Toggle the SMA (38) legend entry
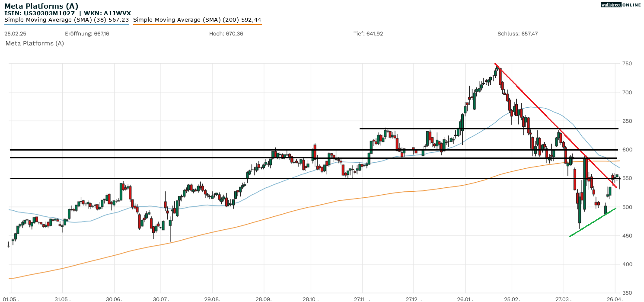 click(67, 20)
